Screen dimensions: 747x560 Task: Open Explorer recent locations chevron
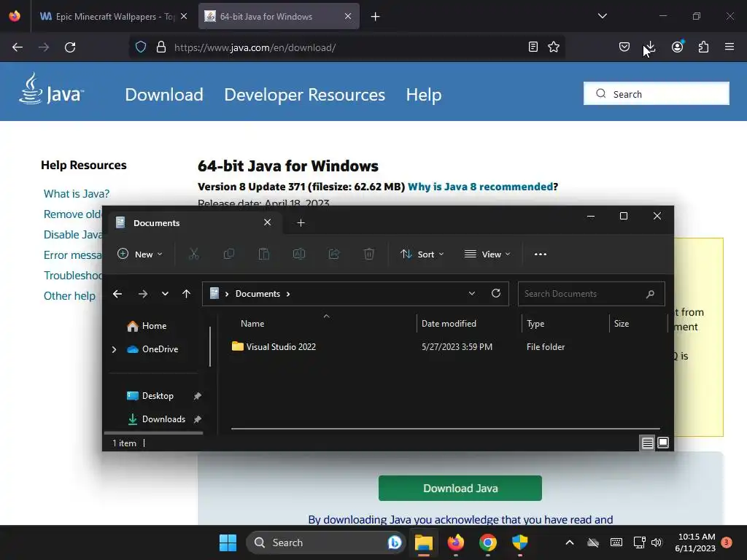pyautogui.click(x=165, y=294)
